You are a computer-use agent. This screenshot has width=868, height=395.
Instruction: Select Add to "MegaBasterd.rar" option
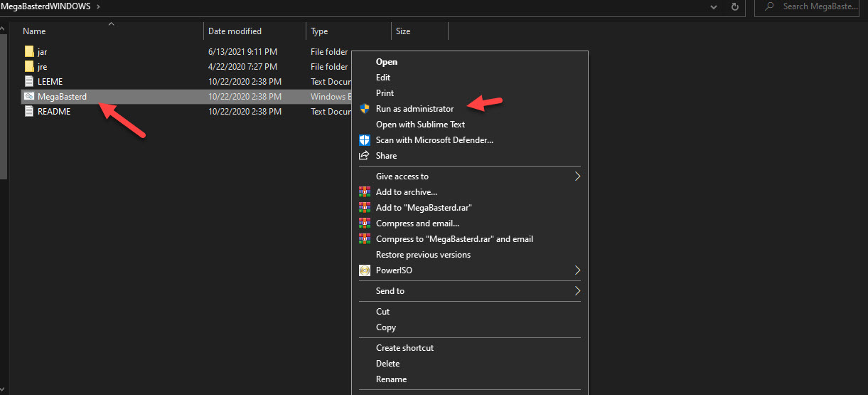click(424, 208)
